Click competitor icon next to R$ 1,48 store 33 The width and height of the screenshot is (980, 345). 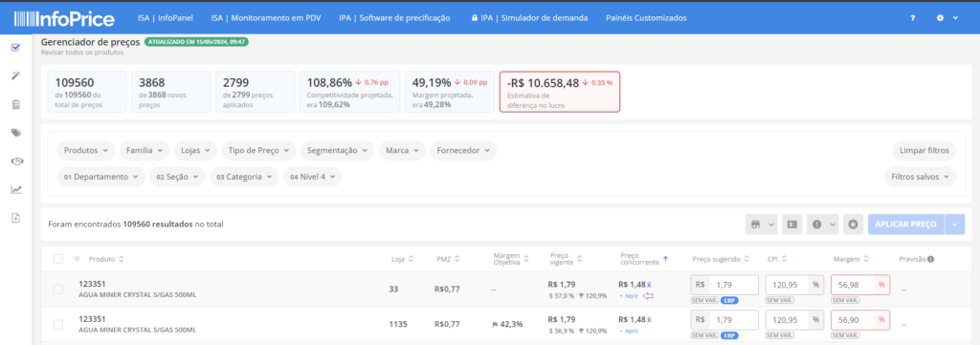[650, 285]
